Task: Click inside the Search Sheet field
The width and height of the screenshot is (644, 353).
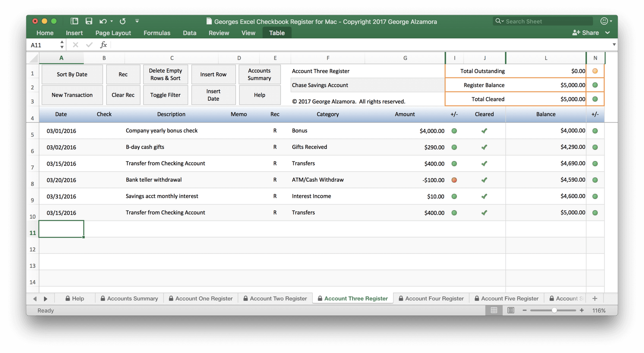Action: tap(543, 21)
